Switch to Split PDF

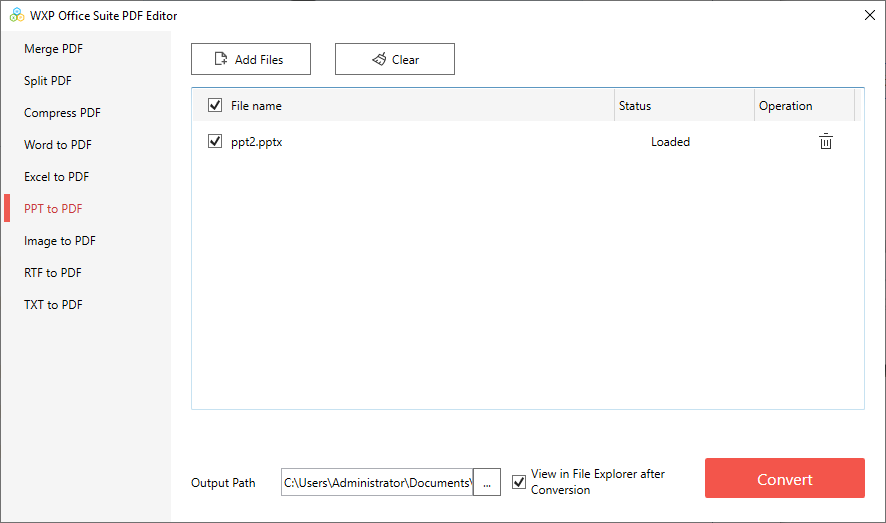tap(48, 81)
